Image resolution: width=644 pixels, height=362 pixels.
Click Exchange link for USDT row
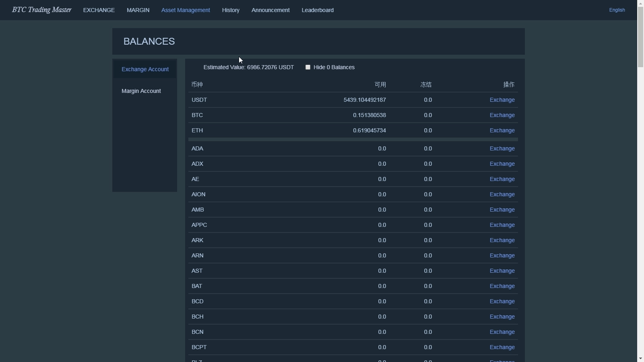502,100
